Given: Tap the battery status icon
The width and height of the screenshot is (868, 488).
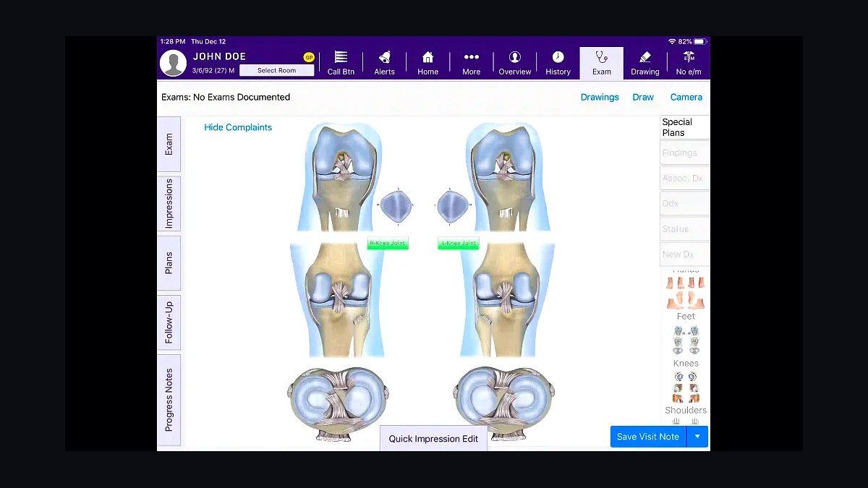Looking at the screenshot, I should pos(699,42).
